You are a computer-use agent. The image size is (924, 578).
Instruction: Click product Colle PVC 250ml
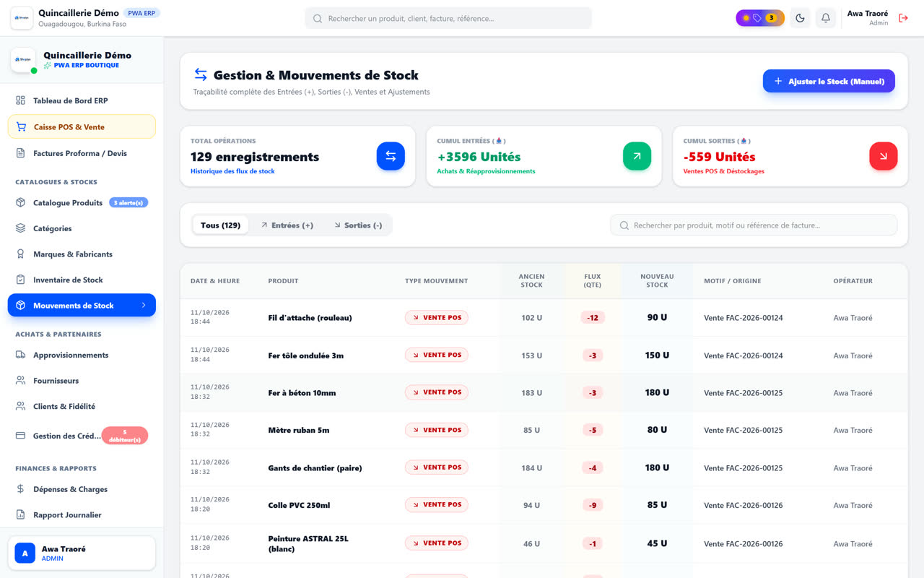[299, 505]
